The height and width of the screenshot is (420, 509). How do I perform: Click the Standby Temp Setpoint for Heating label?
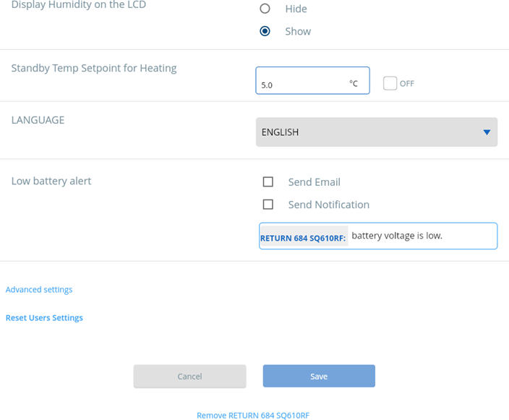94,69
